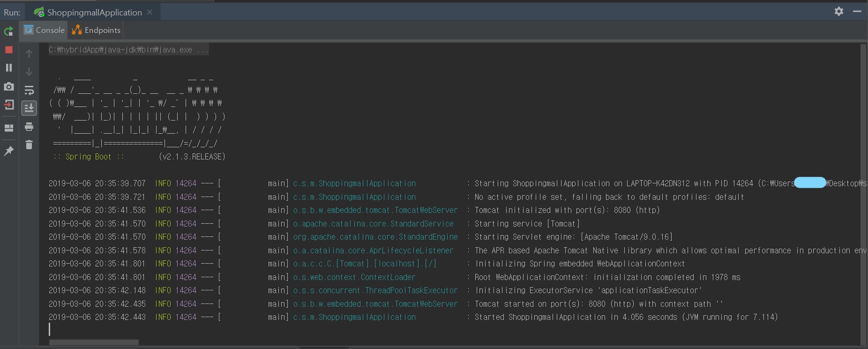Toggle scroll to end of console
This screenshot has width=868, height=349.
[29, 108]
